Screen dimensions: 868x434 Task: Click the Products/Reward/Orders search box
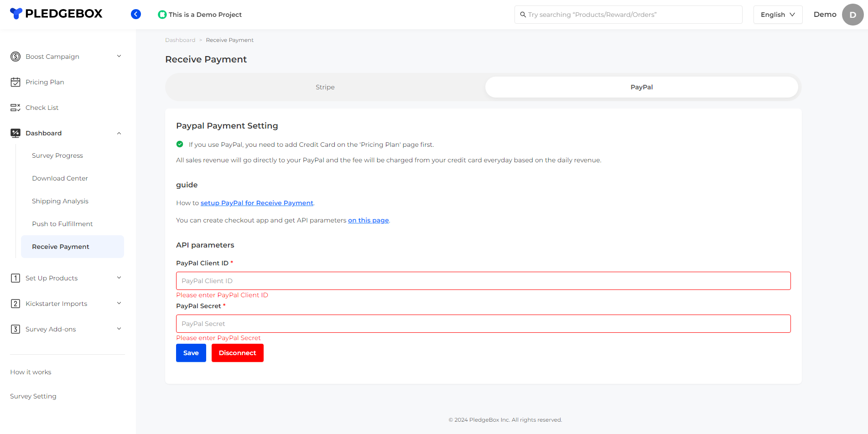coord(629,15)
